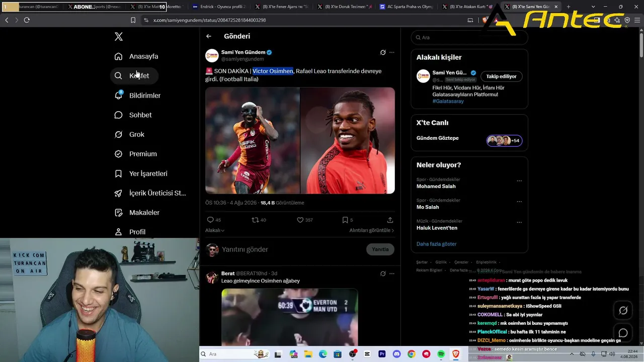Screen dimensions: 644x362
Task: Open more options on Sami Yen post
Action: tap(392, 52)
